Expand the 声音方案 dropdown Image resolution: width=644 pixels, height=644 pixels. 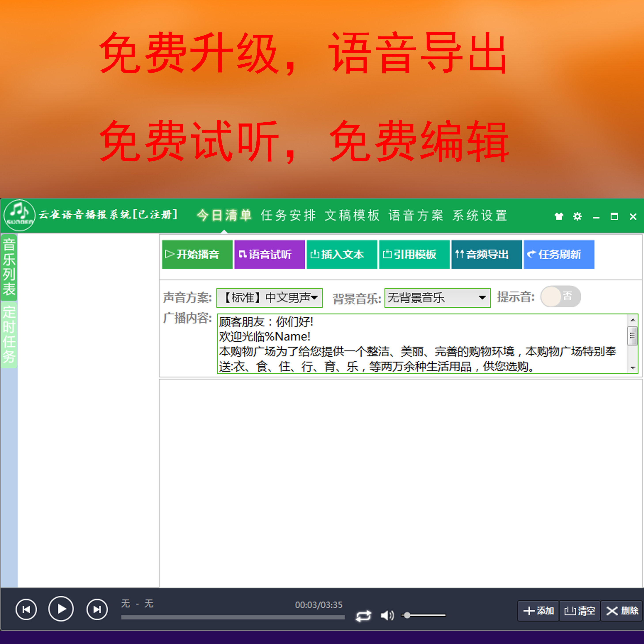tap(269, 297)
